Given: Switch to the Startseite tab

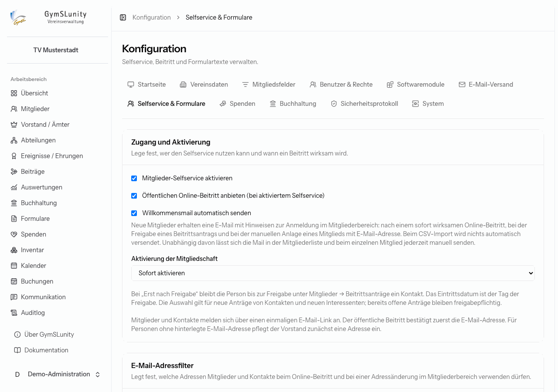Looking at the screenshot, I should pyautogui.click(x=146, y=84).
